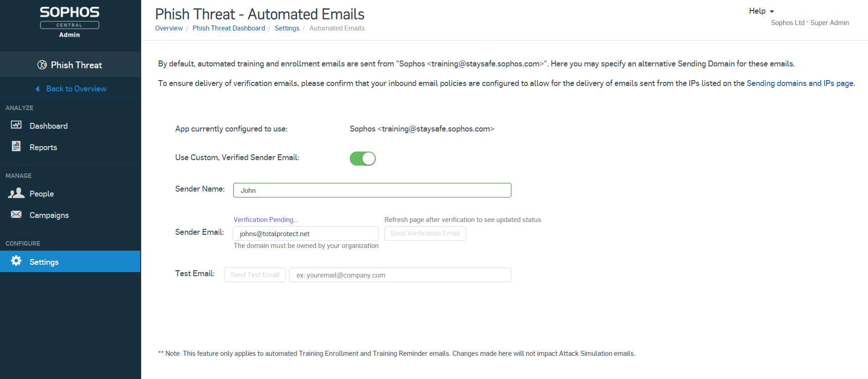Click the Dashboard chart icon

[16, 125]
